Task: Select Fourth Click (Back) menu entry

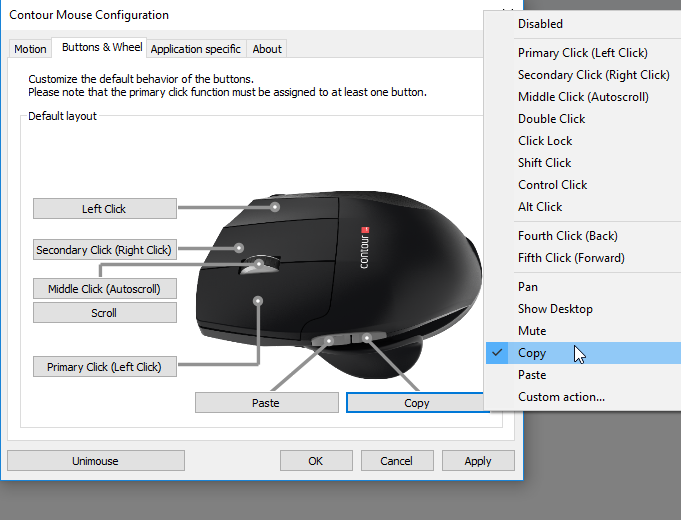Action: click(583, 236)
